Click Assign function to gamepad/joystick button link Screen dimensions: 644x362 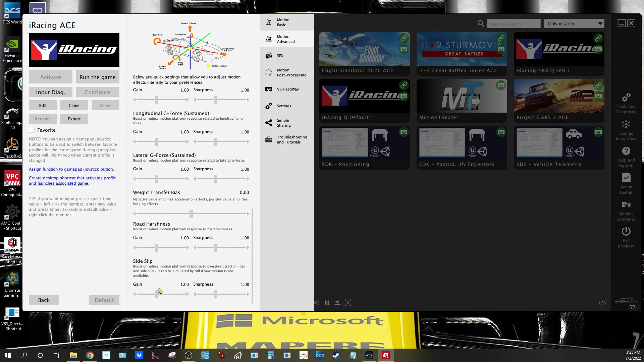(71, 169)
